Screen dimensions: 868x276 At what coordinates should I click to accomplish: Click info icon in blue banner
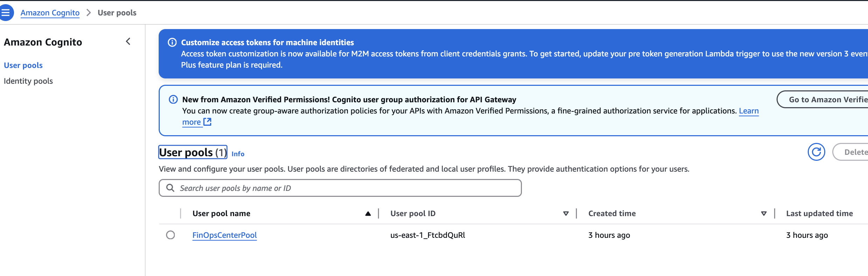point(172,42)
